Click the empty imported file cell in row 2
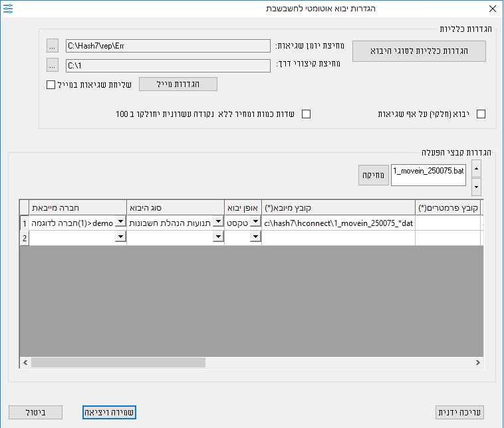This screenshot has height=428, width=504. 338,238
